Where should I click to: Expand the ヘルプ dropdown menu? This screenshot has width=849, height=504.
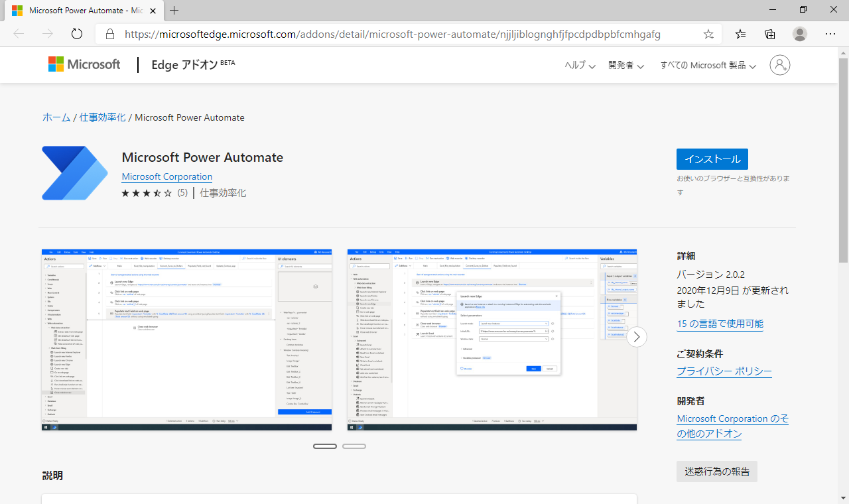[x=580, y=65]
